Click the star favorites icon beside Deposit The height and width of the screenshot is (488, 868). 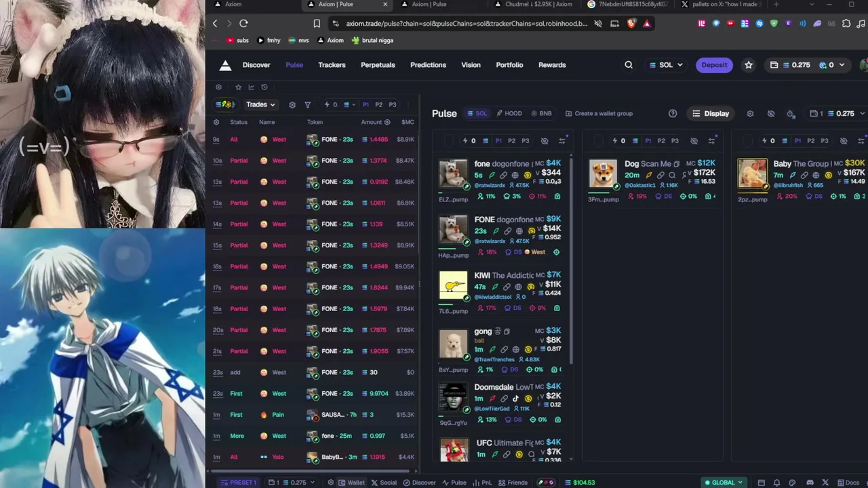(x=749, y=65)
